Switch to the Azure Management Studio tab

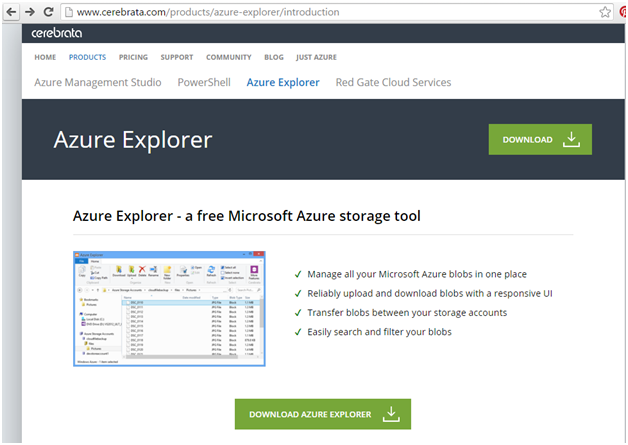click(x=98, y=82)
